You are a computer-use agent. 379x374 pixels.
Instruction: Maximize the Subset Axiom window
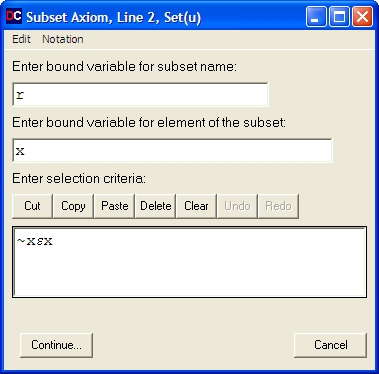coord(339,17)
